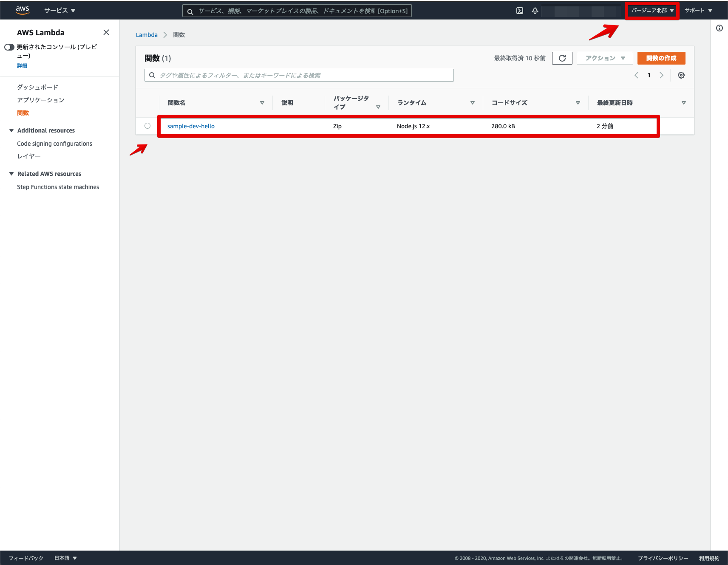Open Step Functions state machines

[58, 187]
